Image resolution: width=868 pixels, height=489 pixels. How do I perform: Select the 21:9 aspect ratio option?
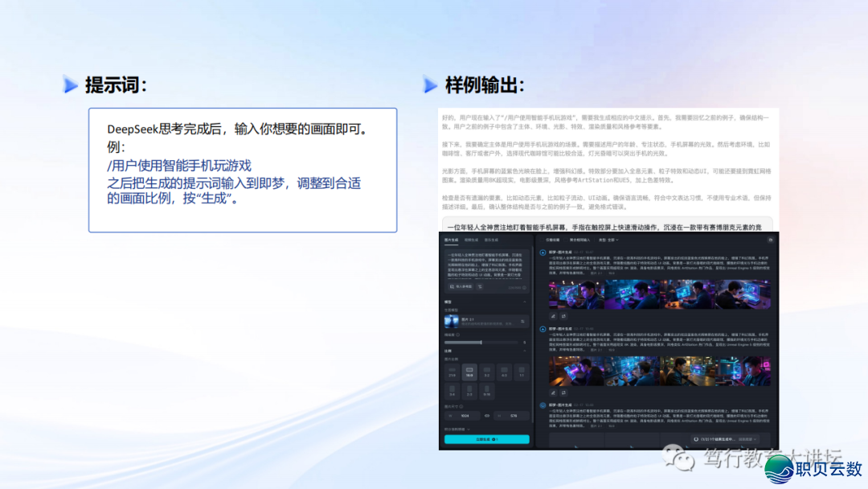click(452, 372)
